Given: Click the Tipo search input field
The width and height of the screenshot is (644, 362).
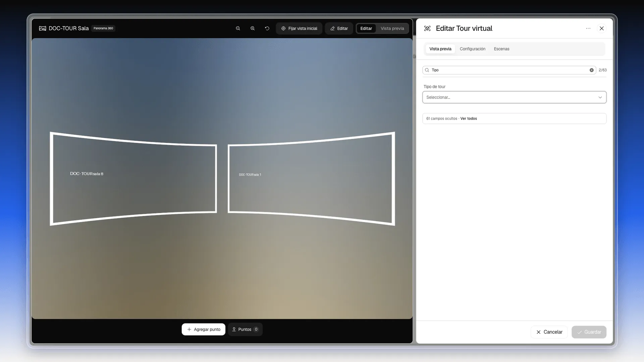Looking at the screenshot, I should [x=509, y=70].
